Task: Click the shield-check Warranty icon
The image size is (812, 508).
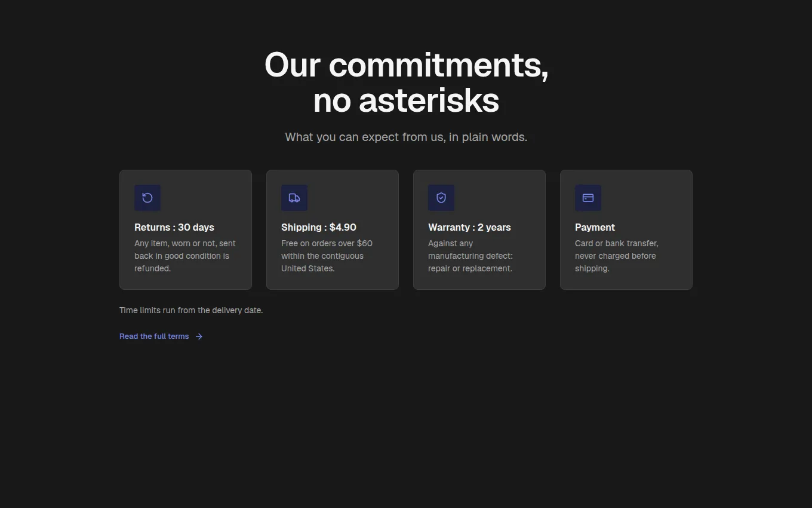Action: click(441, 198)
